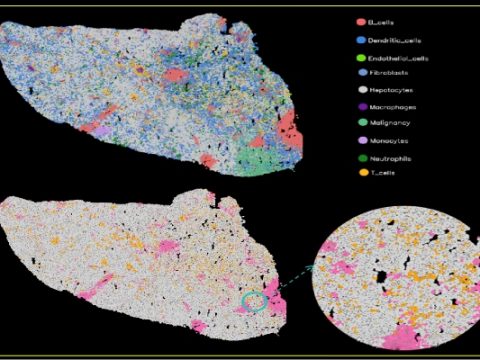This screenshot has height=360, width=480.
Task: Click the teal circle marker on lower tissue
Action: 254,301
